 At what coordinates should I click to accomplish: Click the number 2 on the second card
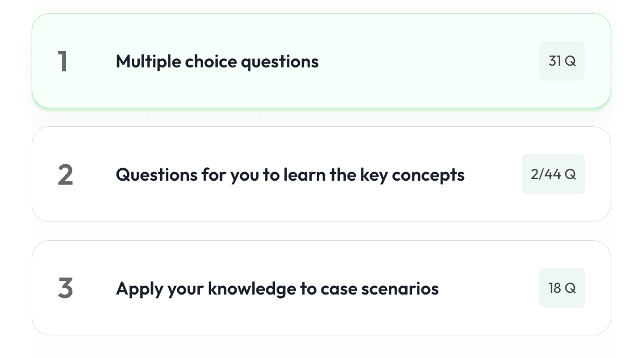click(64, 174)
